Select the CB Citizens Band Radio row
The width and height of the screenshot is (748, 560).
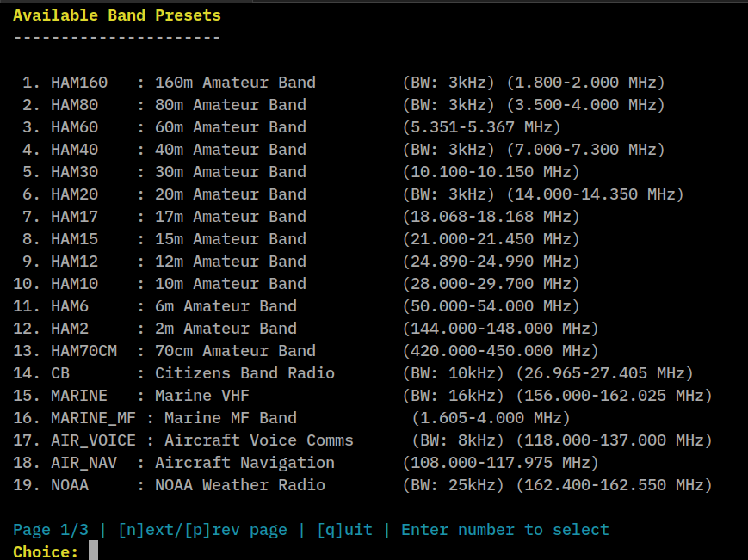click(x=353, y=373)
